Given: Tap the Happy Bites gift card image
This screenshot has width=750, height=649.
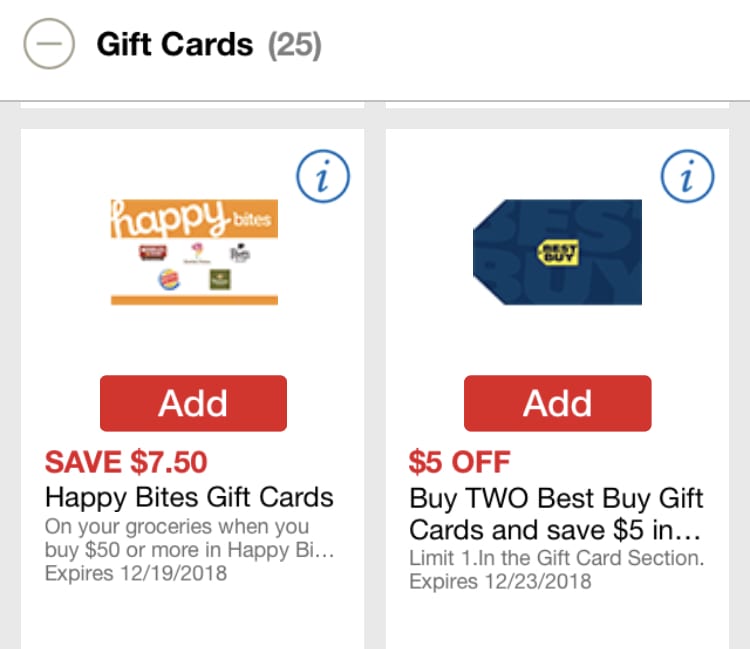Looking at the screenshot, I should point(193,251).
